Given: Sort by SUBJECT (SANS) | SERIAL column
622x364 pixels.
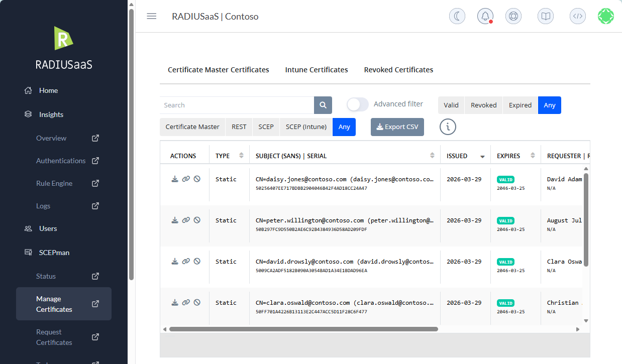Looking at the screenshot, I should click(432, 155).
